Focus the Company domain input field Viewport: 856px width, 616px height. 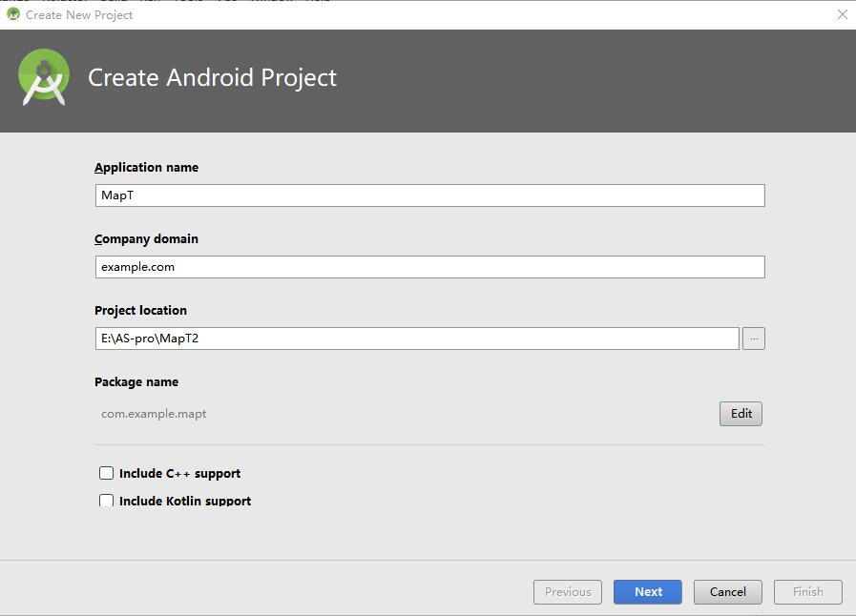429,267
